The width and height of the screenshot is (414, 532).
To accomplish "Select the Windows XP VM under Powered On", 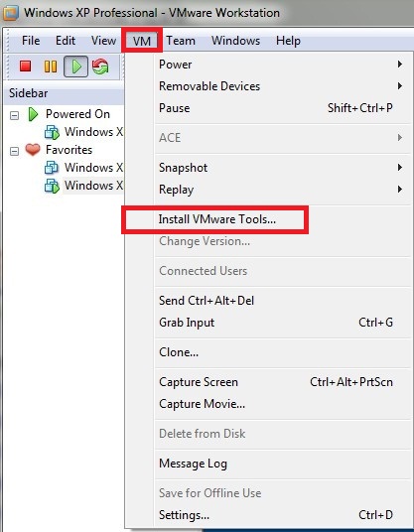I will click(83, 132).
